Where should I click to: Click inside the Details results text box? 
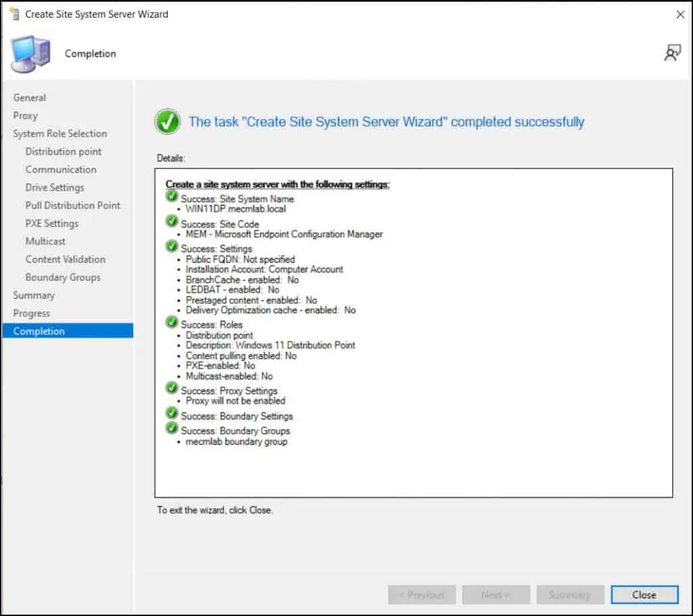[413, 467]
